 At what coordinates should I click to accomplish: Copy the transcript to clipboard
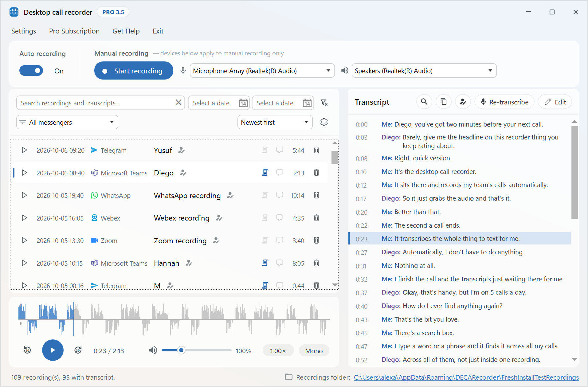tap(443, 102)
